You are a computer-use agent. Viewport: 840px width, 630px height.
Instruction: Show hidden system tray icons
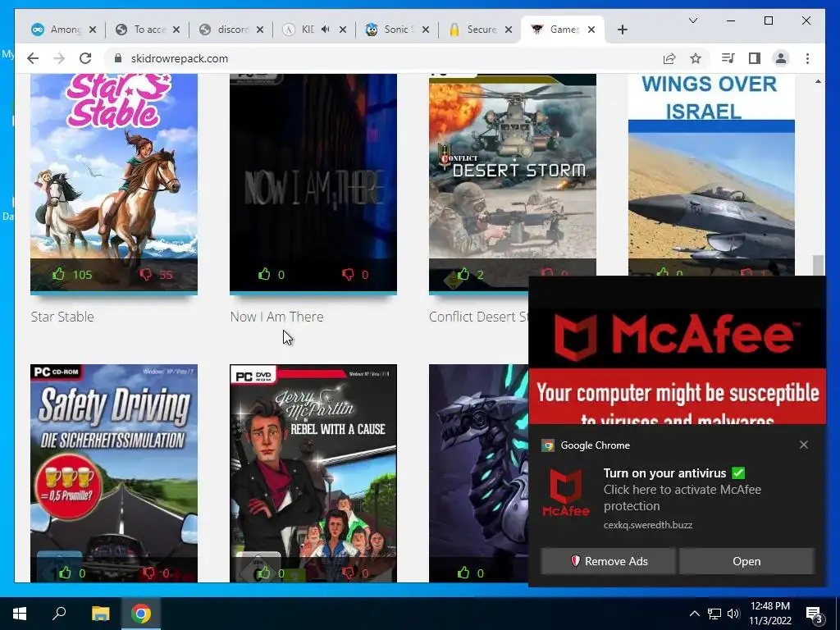point(694,614)
